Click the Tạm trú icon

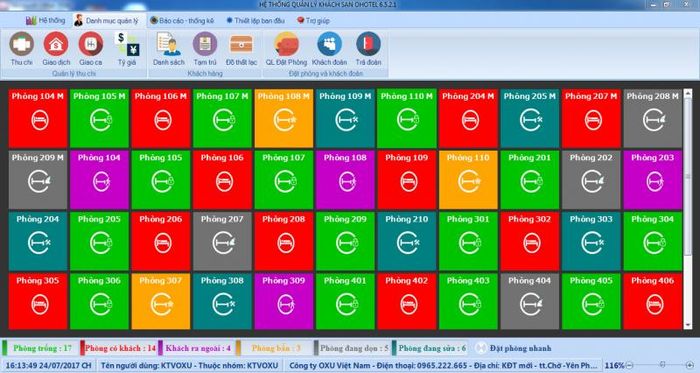point(205,49)
